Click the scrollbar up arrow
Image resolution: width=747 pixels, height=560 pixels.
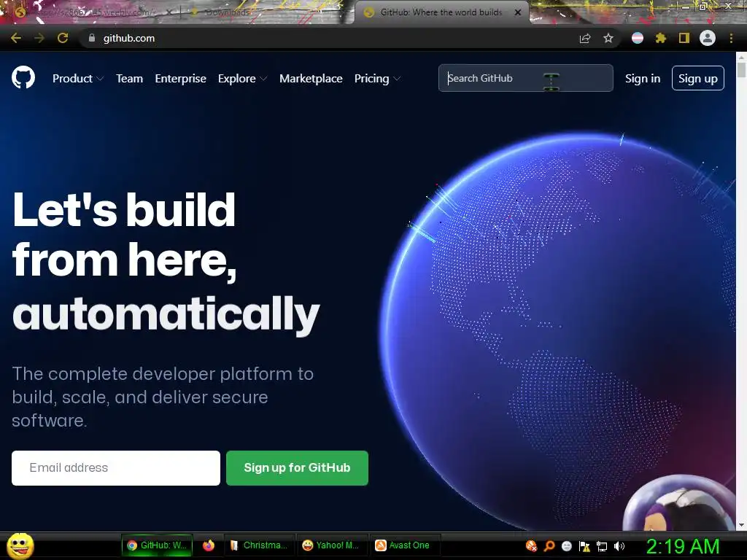coord(741,56)
